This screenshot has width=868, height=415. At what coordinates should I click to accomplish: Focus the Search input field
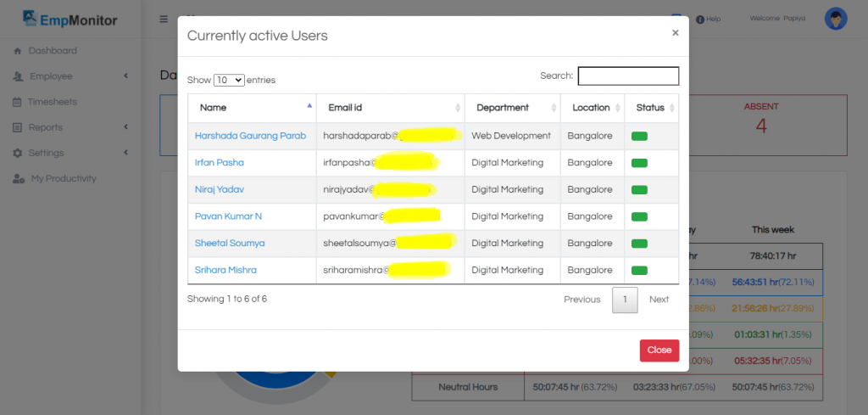(628, 76)
